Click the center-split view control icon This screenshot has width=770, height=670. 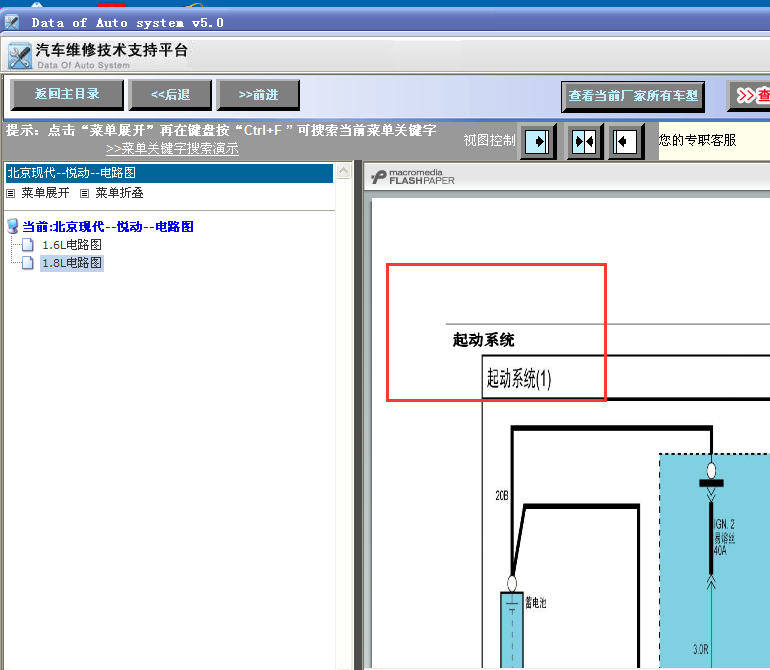click(585, 142)
